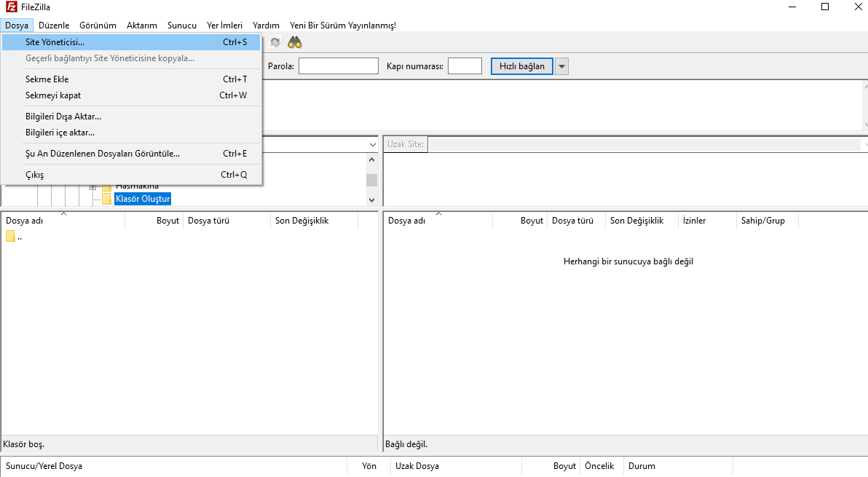This screenshot has height=477, width=868.
Task: Click the Parola input field
Action: pos(338,66)
